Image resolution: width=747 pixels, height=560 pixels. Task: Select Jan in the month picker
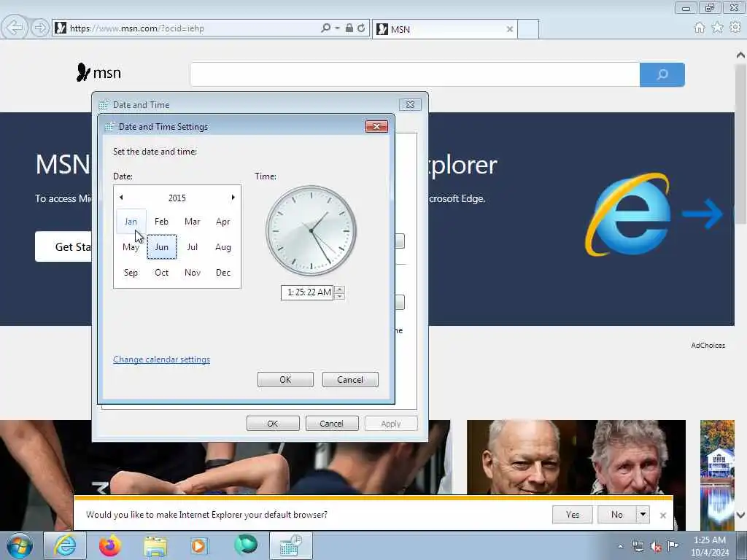click(131, 222)
